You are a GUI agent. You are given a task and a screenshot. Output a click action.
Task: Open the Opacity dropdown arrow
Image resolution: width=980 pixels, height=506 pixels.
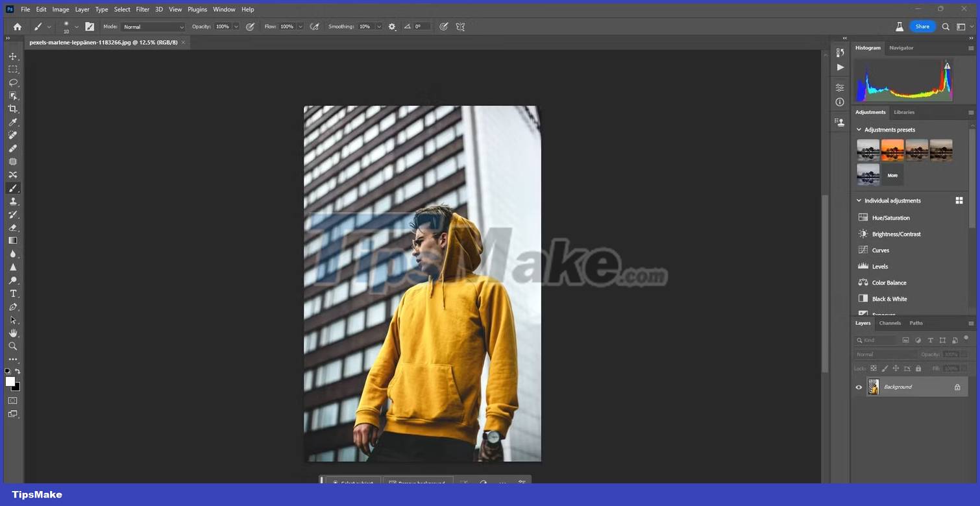point(236,27)
